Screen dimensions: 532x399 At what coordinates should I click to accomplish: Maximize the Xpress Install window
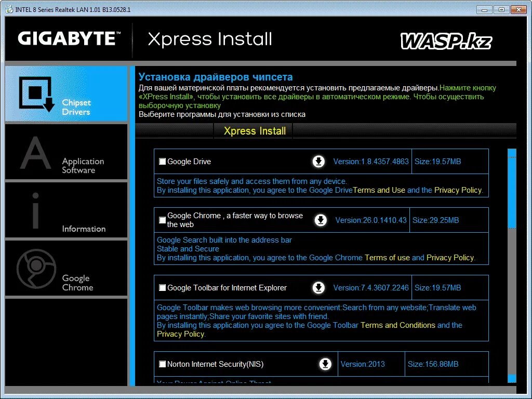coord(501,10)
